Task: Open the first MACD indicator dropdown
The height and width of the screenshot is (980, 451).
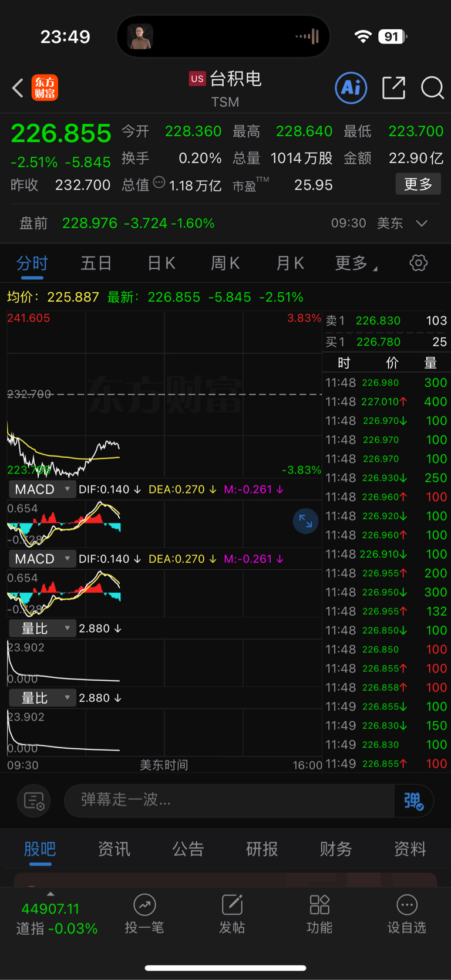Action: click(42, 489)
